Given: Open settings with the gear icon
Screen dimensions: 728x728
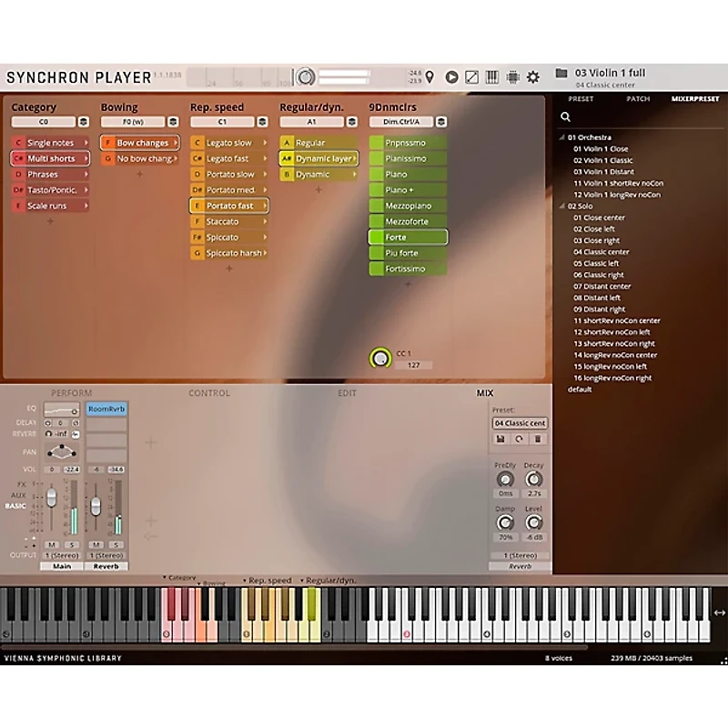Looking at the screenshot, I should click(x=533, y=77).
